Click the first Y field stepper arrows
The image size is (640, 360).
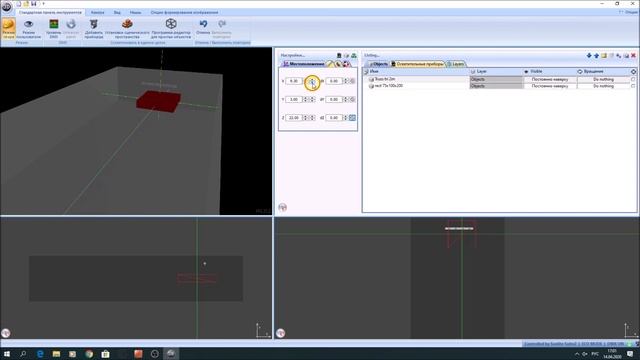305,99
